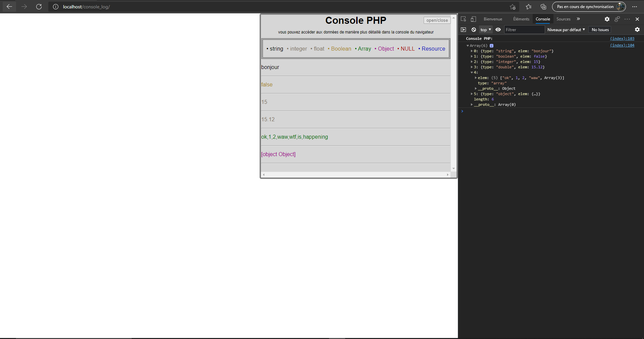
Task: Click the browser refresh icon
Action: (39, 6)
